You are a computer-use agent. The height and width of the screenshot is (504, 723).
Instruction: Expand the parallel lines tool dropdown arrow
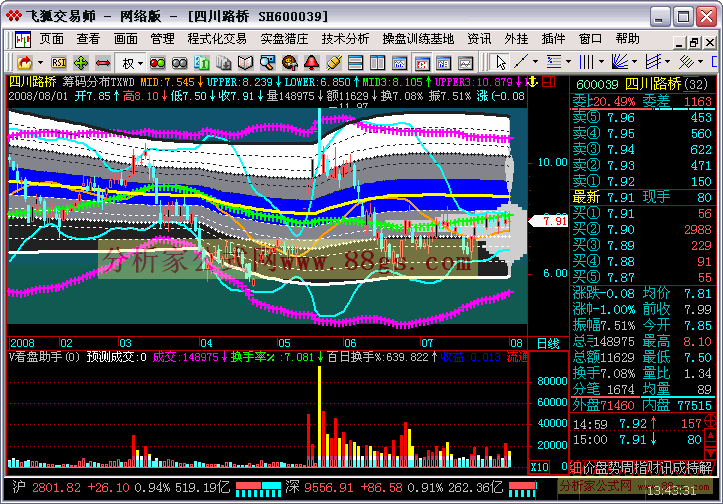pyautogui.click(x=701, y=61)
